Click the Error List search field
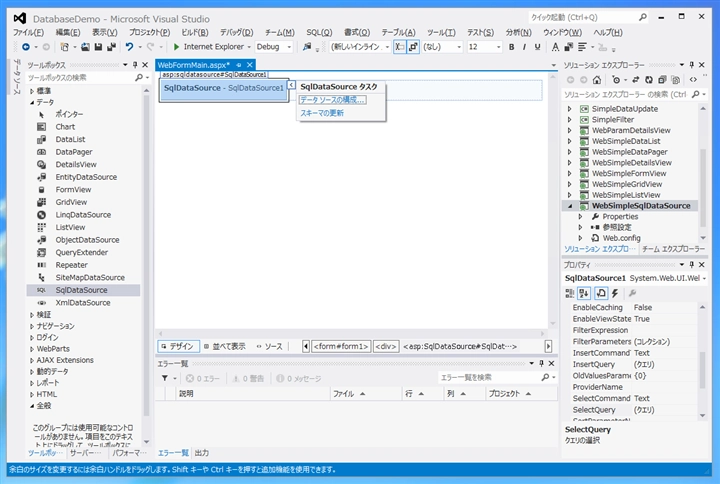Image resolution: width=720 pixels, height=484 pixels. click(491, 377)
